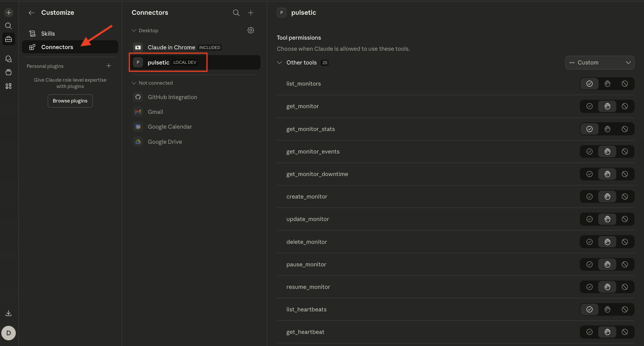Set resume_monitor to always allow
Image resolution: width=644 pixels, height=346 pixels.
coord(590,287)
